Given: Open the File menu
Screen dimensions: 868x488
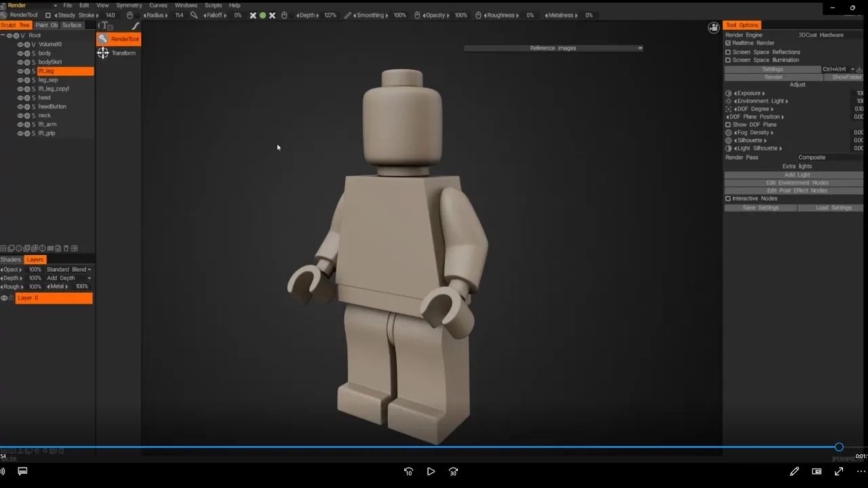Looking at the screenshot, I should point(68,5).
